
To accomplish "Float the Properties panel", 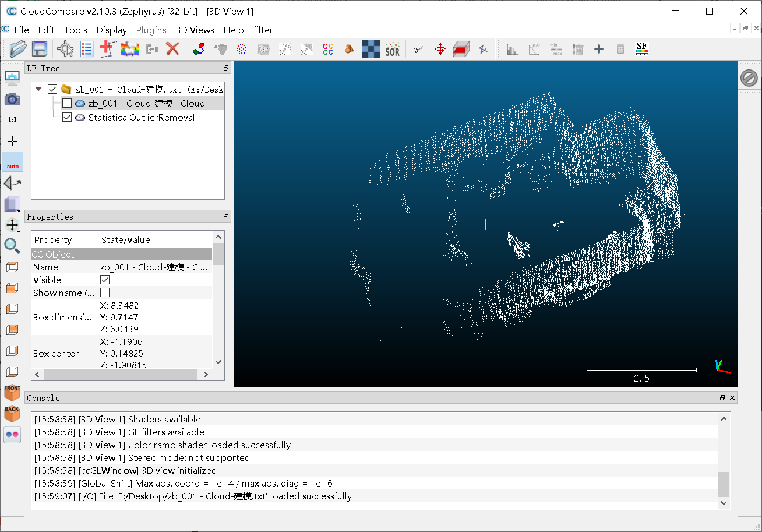I will (226, 217).
